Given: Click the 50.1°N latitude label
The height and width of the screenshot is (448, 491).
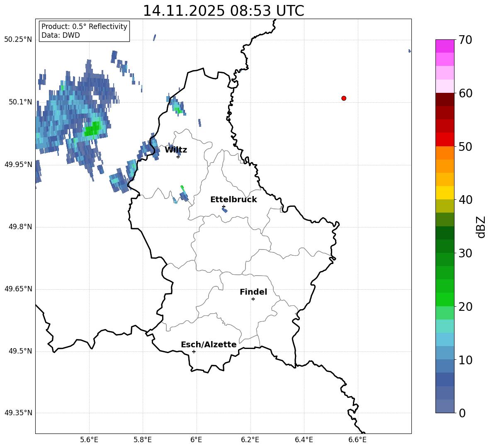Looking at the screenshot, I should pos(20,102).
